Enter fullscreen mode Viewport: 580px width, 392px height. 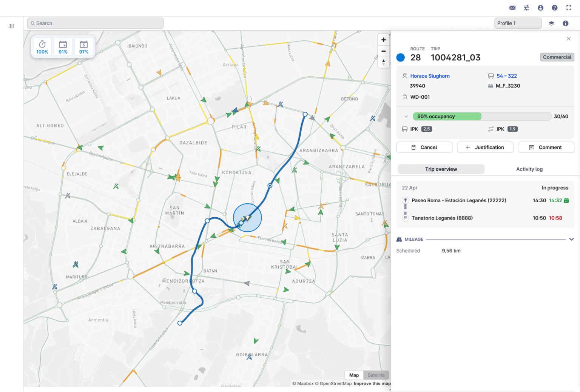(x=569, y=8)
